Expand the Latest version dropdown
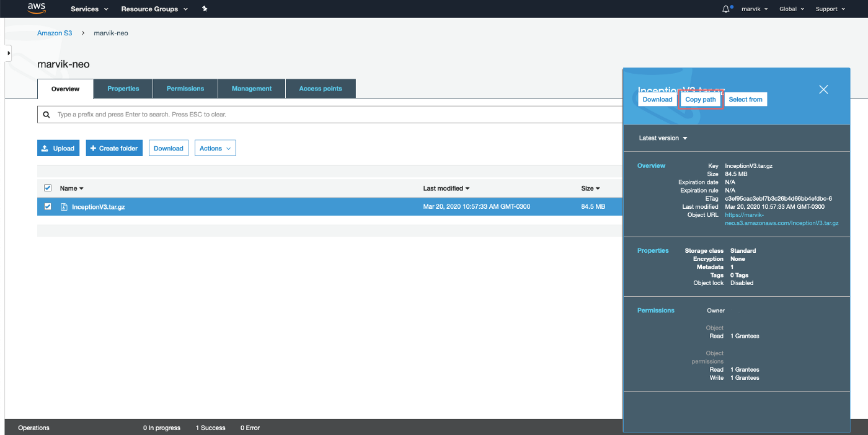Image resolution: width=868 pixels, height=435 pixels. [x=663, y=138]
